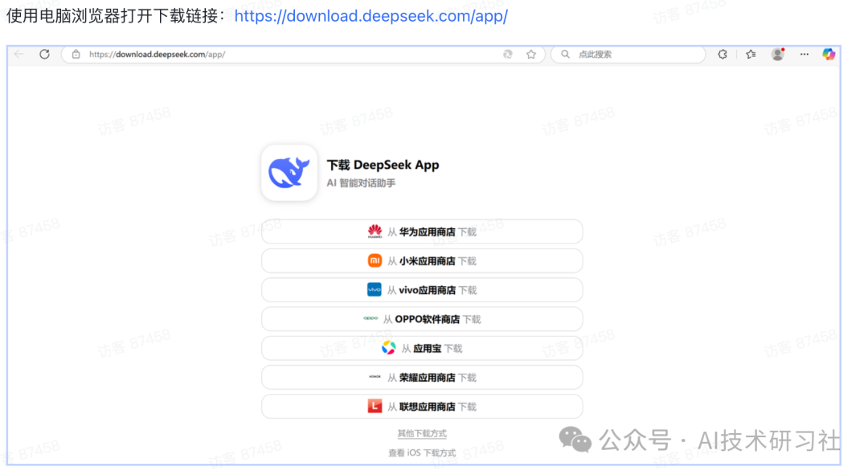Click the DeepSeek whale app logo

289,173
